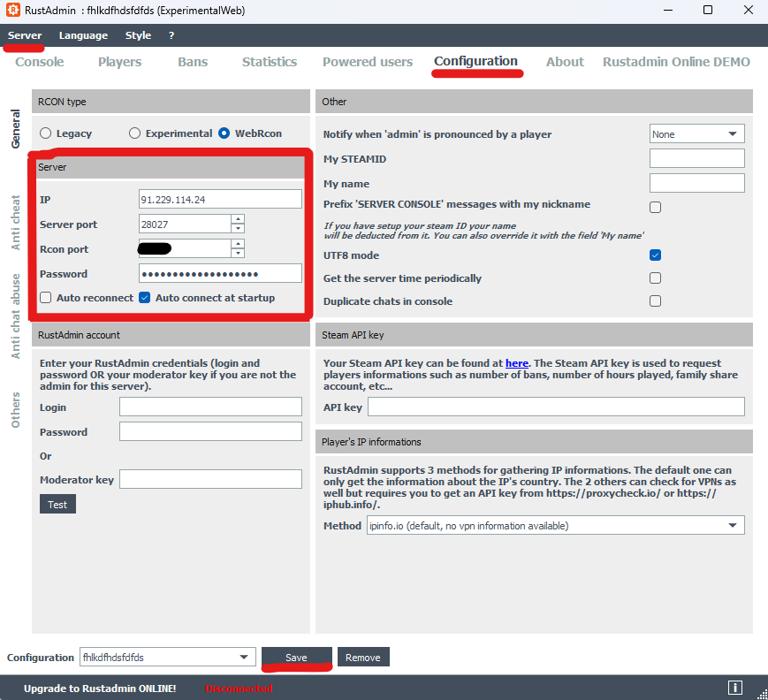The width and height of the screenshot is (768, 700).
Task: Increase Server port with up arrow
Action: [x=237, y=218]
